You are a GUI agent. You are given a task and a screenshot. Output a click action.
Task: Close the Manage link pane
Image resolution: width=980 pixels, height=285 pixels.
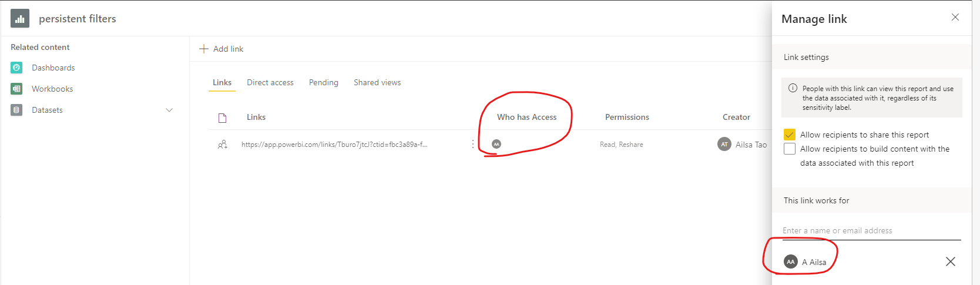[x=955, y=17]
